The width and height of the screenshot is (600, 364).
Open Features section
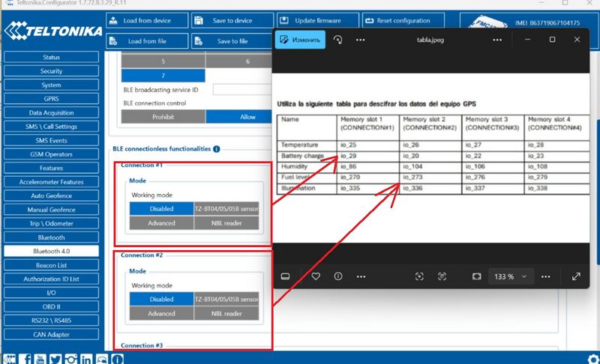(51, 168)
